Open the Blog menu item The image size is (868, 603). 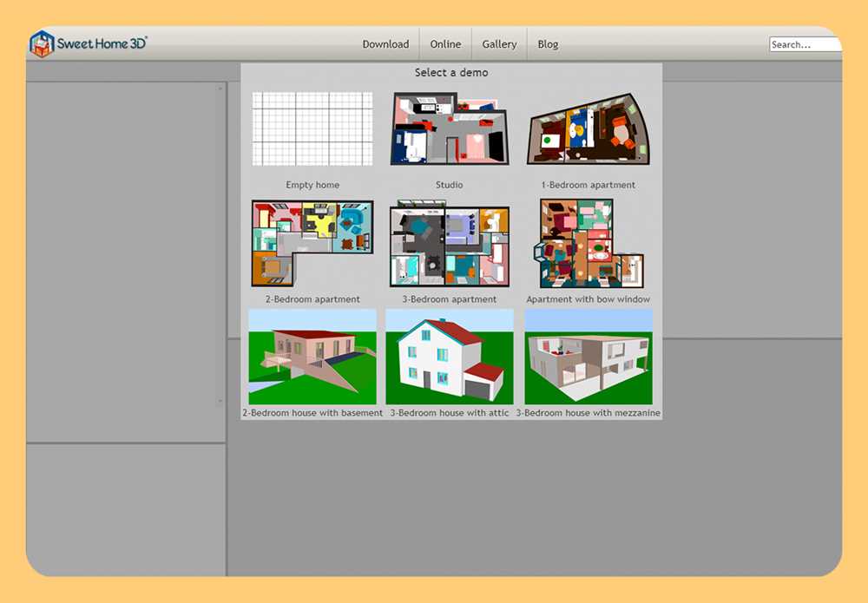click(x=548, y=44)
